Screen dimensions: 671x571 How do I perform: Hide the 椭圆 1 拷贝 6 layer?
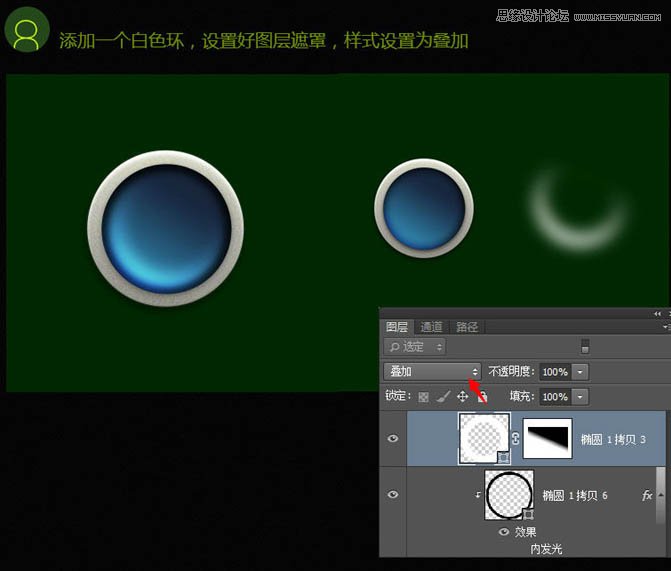(x=393, y=494)
